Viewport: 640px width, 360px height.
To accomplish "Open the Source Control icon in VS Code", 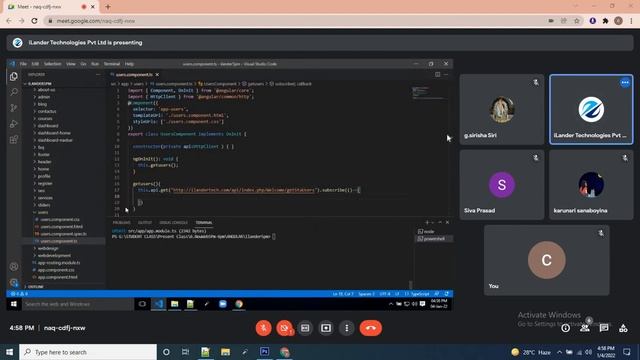I will 14,108.
